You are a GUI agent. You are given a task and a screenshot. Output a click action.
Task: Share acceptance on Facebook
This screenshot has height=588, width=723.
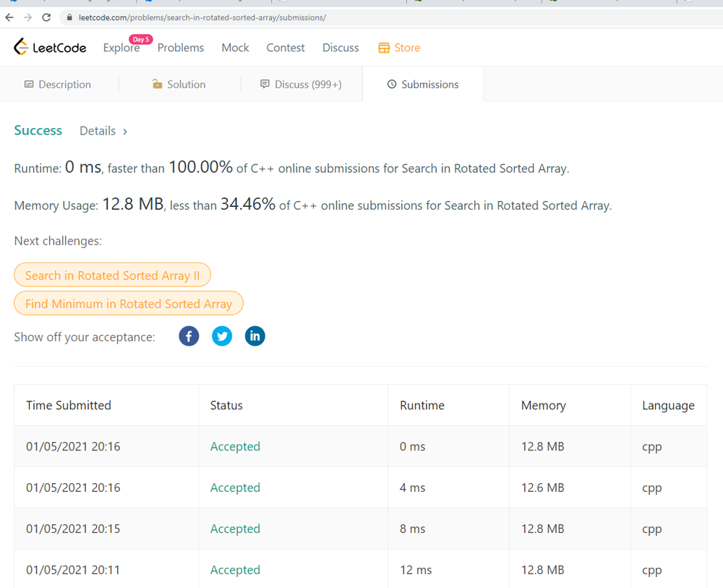(189, 336)
